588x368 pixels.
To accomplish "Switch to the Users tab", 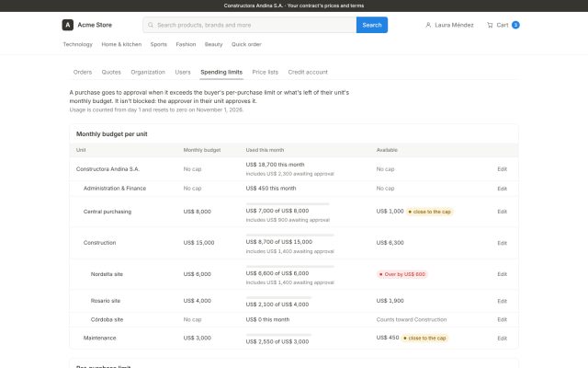I will coord(183,72).
